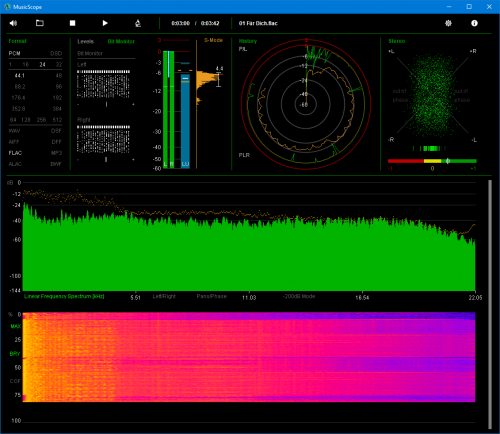Click the Linear Frequency Spectrum label

[64, 296]
